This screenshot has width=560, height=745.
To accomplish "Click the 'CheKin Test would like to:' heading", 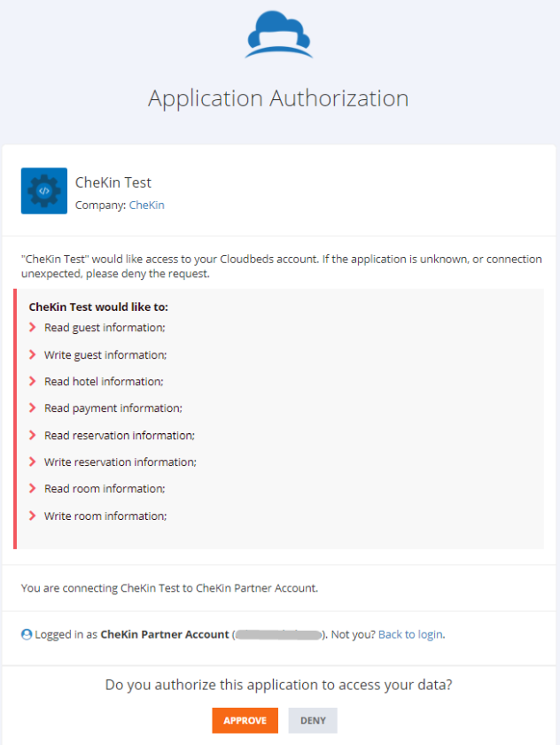I will tap(98, 307).
